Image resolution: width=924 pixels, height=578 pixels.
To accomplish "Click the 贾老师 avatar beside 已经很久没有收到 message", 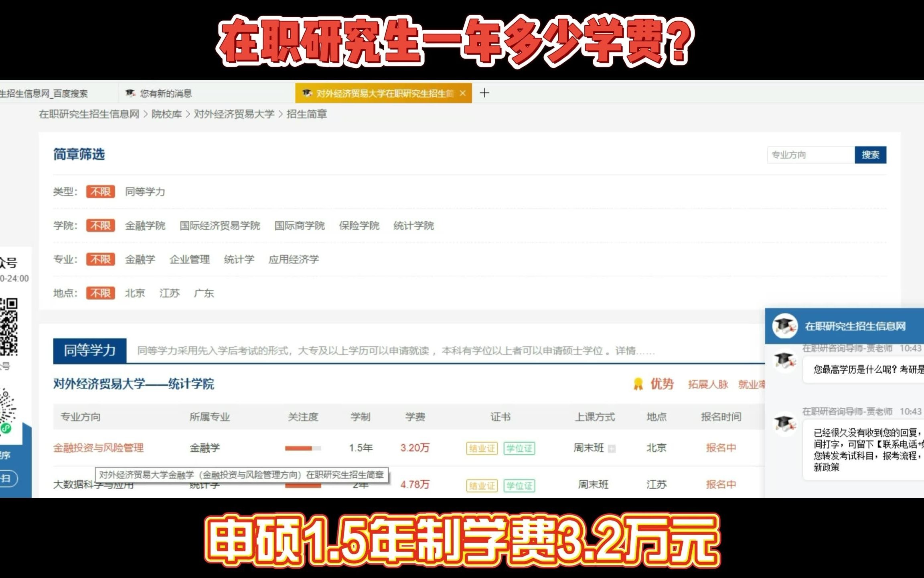I will 785,423.
